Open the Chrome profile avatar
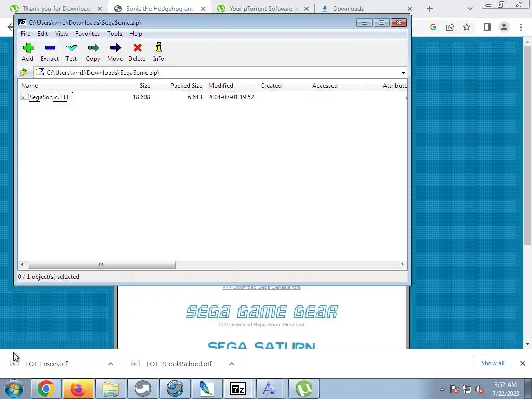 click(x=504, y=27)
